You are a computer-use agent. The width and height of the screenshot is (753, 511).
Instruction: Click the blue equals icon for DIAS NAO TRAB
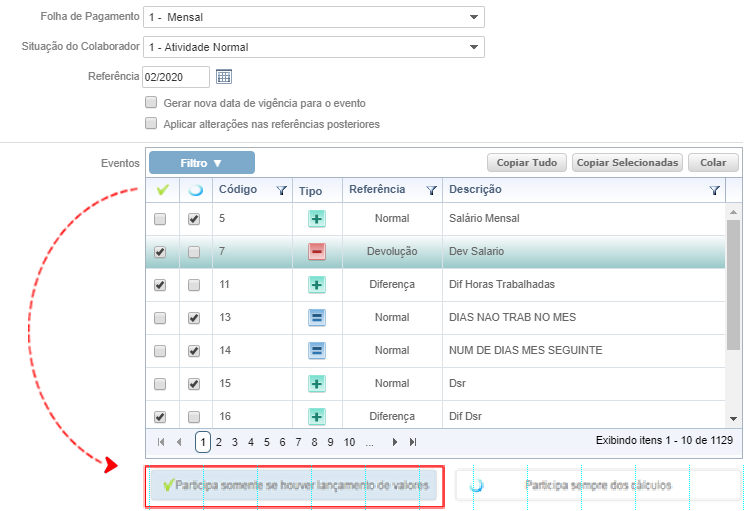[317, 318]
